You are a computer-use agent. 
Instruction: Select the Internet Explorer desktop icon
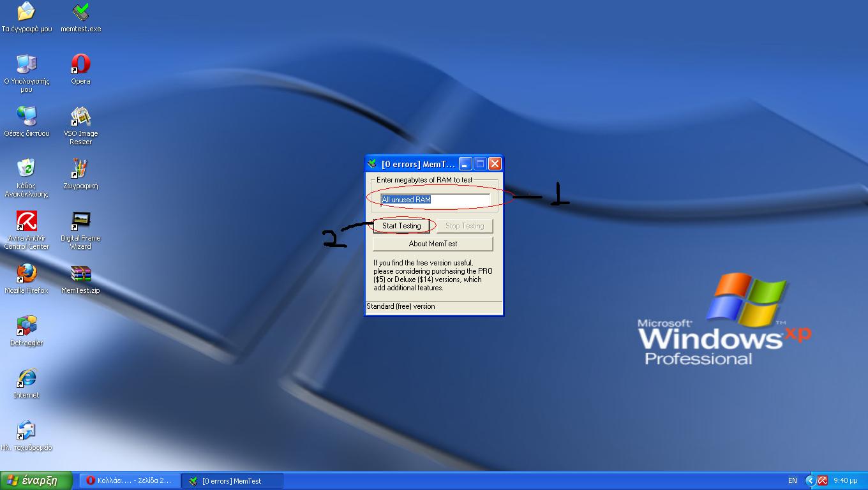pos(27,383)
